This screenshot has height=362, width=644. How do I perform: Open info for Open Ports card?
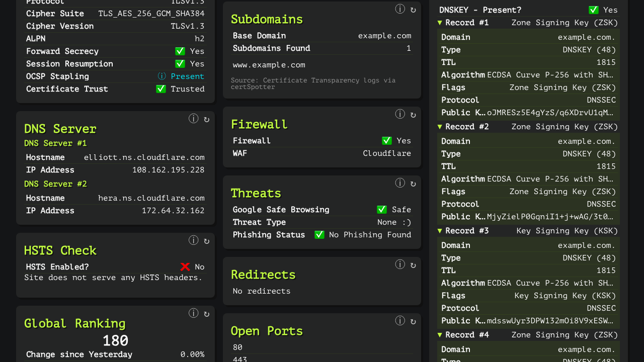pos(400,321)
